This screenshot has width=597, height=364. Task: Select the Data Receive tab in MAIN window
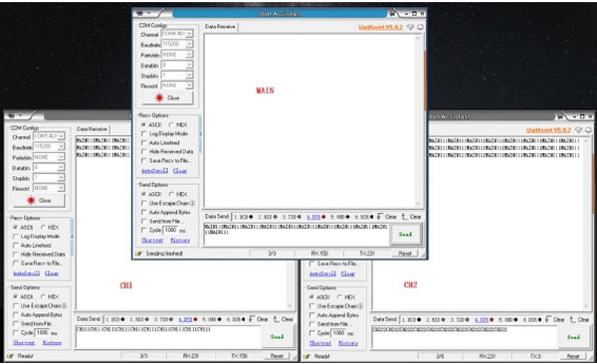coord(220,27)
